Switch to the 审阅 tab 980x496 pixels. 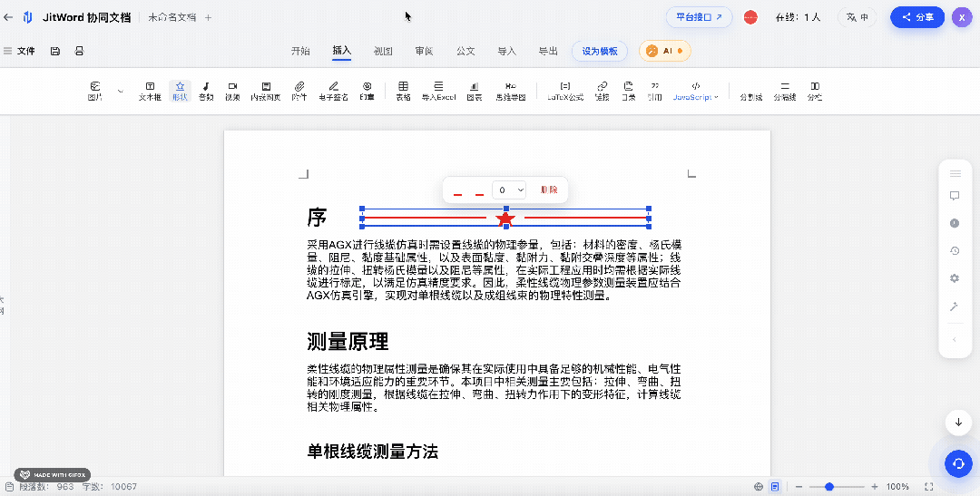425,51
